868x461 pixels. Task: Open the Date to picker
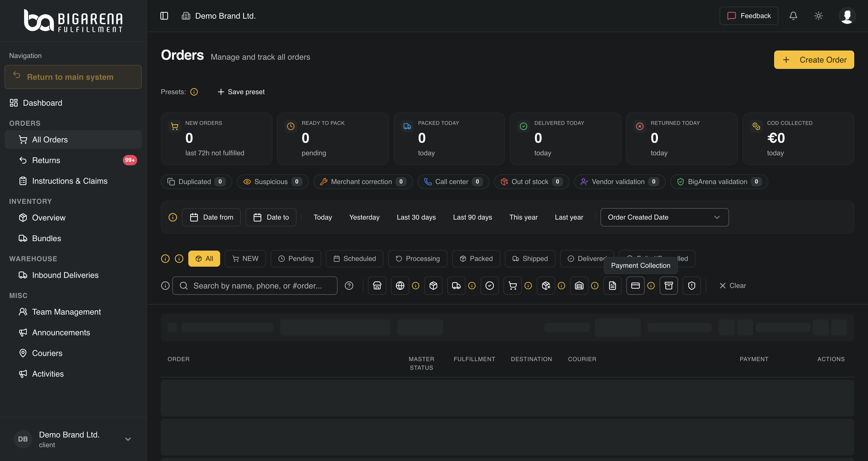point(271,217)
